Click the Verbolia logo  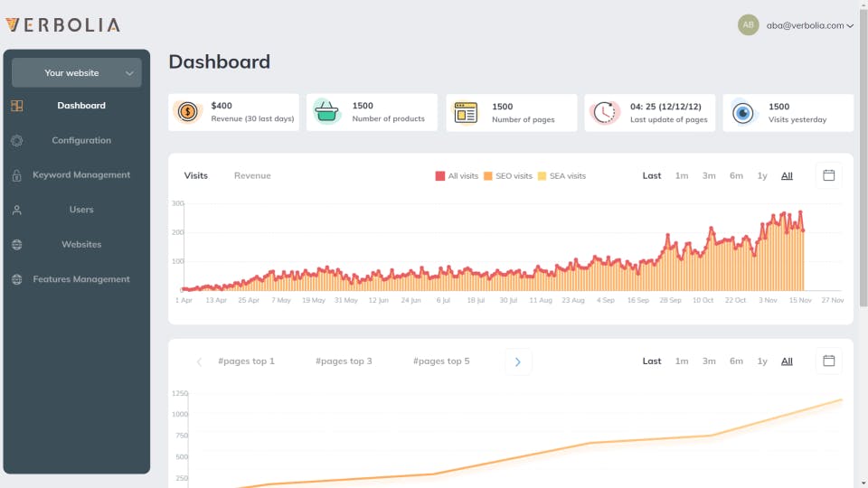click(x=62, y=25)
